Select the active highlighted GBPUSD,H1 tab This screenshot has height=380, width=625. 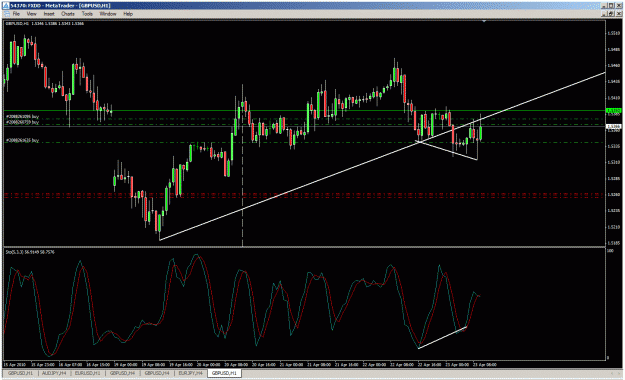(224, 373)
